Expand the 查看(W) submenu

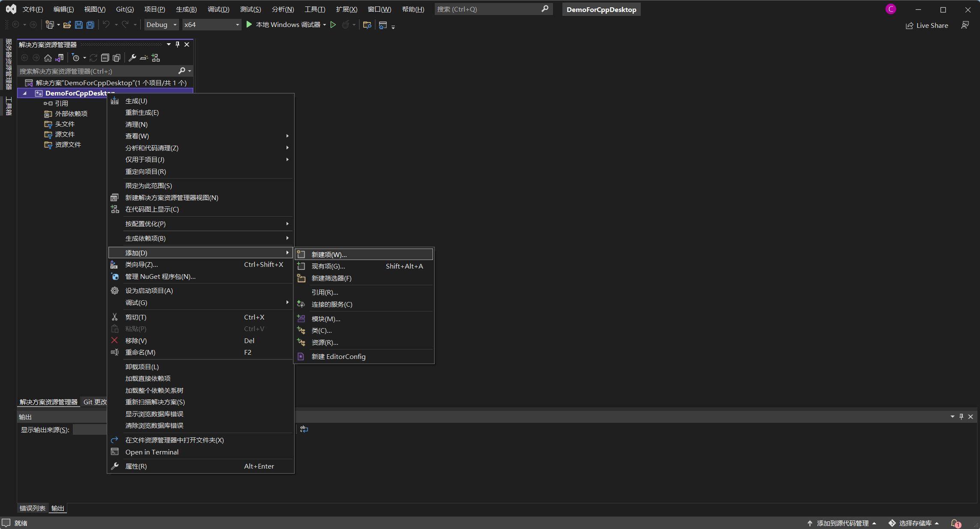point(201,136)
